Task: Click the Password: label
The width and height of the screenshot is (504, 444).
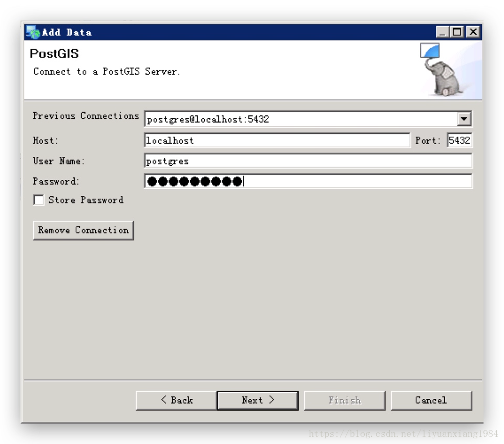Action: pyautogui.click(x=56, y=181)
